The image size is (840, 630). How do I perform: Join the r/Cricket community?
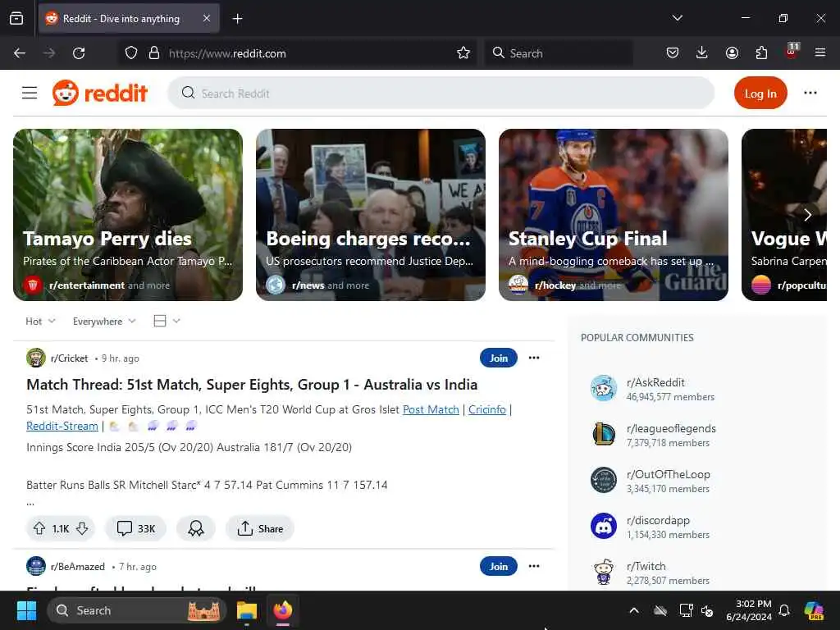[498, 358]
